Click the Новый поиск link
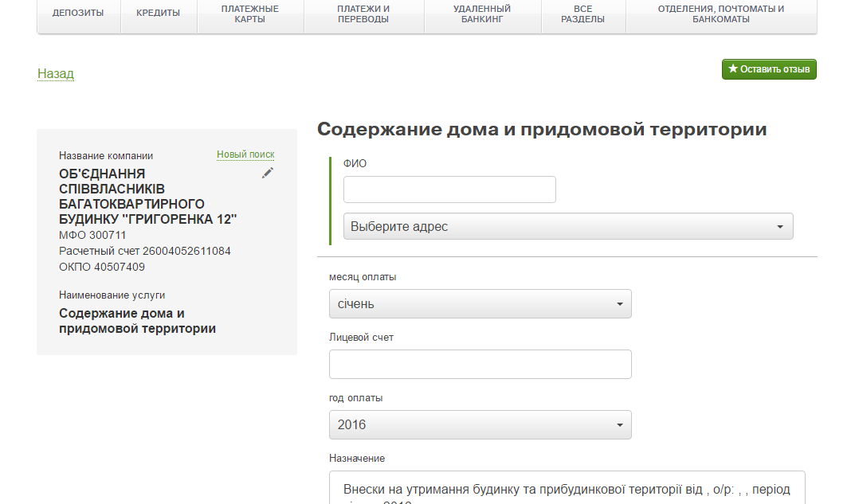855x504 pixels. click(245, 154)
